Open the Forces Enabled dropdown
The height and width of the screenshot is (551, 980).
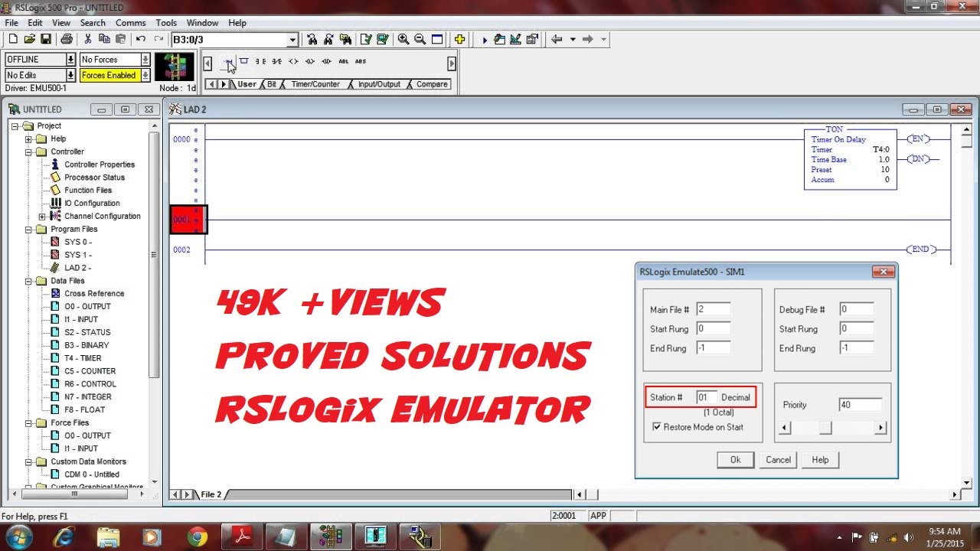(145, 75)
